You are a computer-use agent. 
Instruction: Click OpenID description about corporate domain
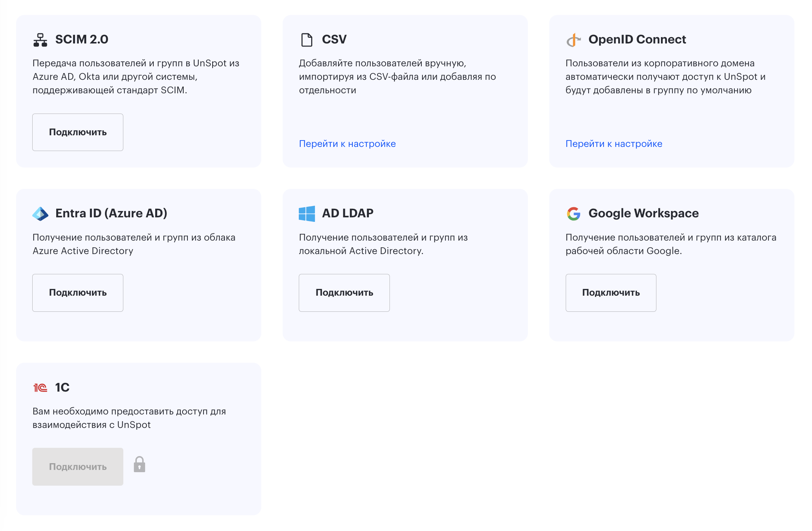665,77
